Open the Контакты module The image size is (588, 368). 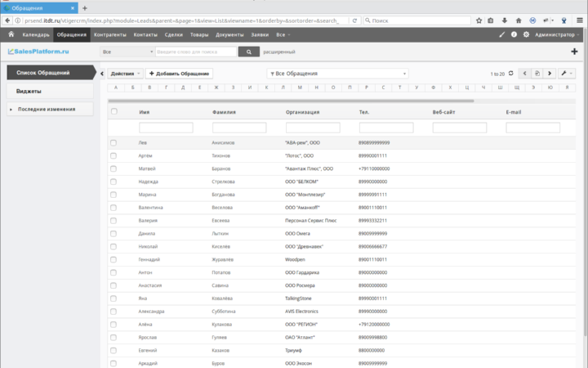click(145, 34)
